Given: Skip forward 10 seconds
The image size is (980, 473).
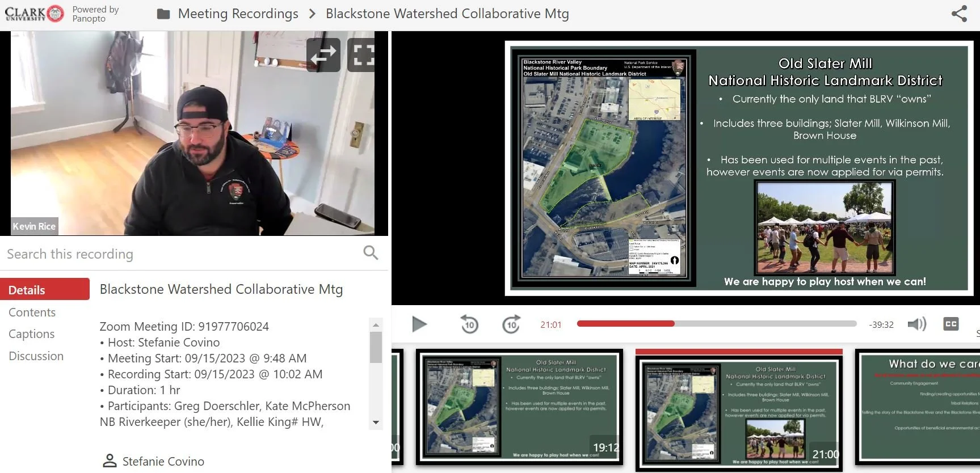Looking at the screenshot, I should pyautogui.click(x=511, y=324).
